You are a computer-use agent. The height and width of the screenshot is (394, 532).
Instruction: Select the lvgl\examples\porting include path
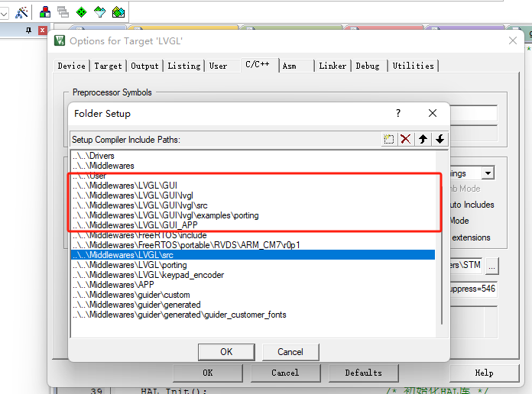253,215
